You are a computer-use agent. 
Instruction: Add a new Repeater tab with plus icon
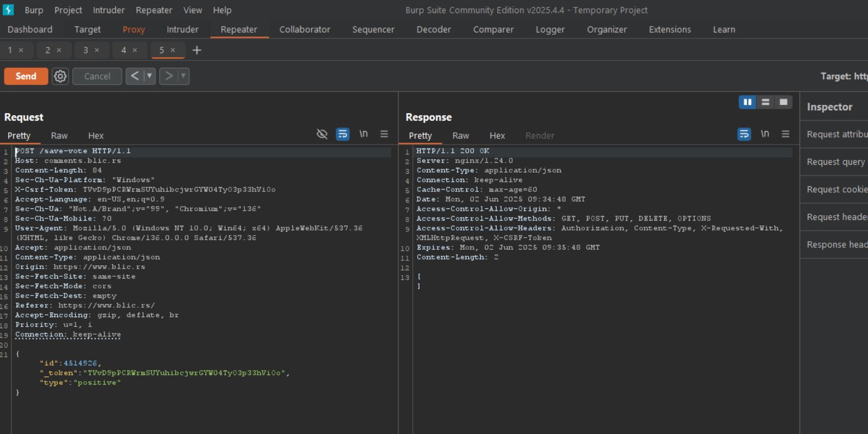click(x=197, y=50)
